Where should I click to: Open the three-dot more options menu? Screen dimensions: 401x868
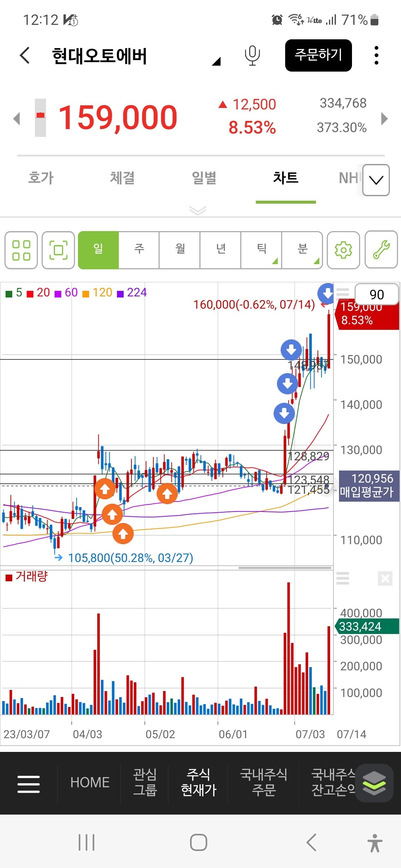(x=376, y=55)
